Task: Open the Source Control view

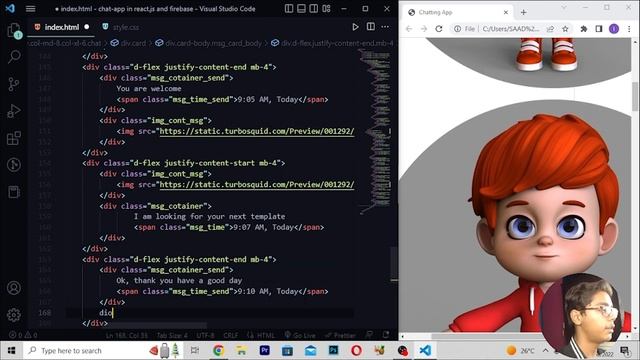Action: coord(14,84)
